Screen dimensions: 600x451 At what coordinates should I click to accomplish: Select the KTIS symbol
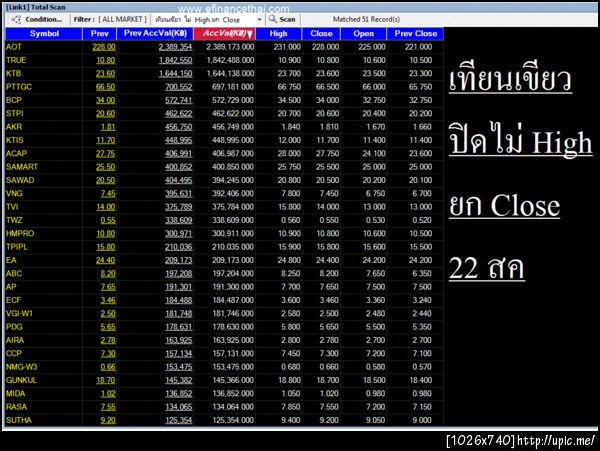(15, 140)
